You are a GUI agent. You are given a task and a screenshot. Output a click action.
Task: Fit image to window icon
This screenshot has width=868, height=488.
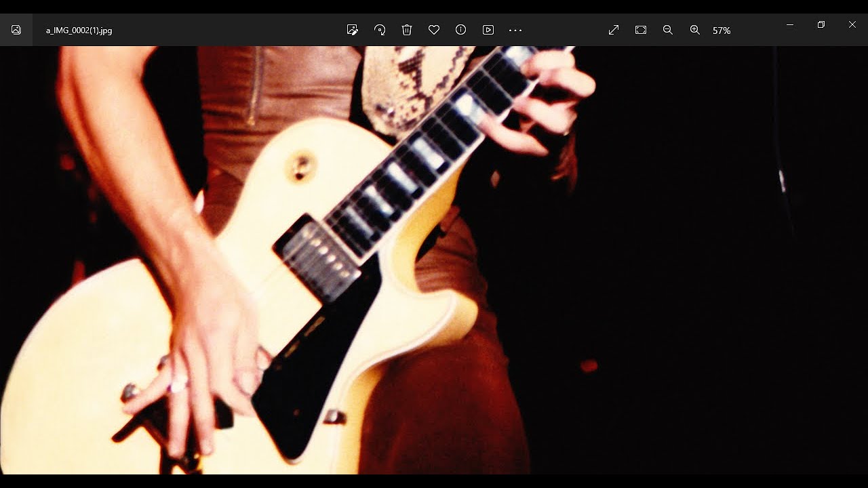[x=641, y=30]
